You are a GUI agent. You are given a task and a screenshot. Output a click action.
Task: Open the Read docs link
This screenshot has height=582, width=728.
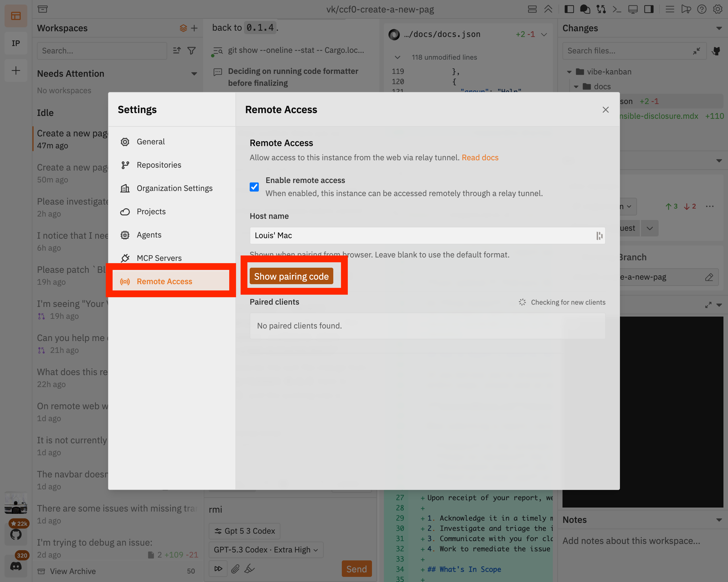click(480, 157)
